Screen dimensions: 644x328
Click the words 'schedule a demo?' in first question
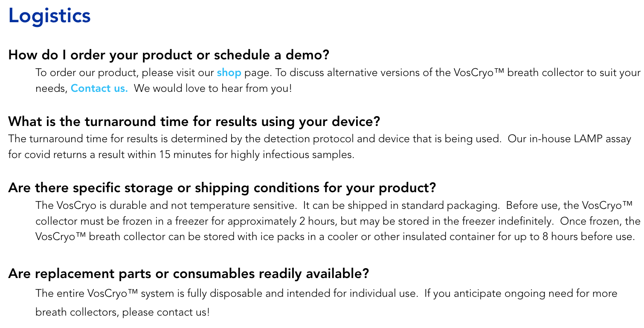tap(272, 55)
